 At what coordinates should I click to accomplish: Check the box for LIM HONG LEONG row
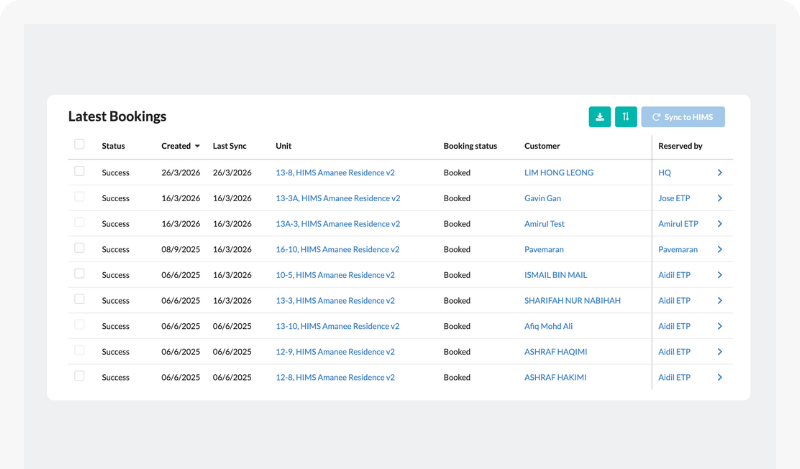79,171
